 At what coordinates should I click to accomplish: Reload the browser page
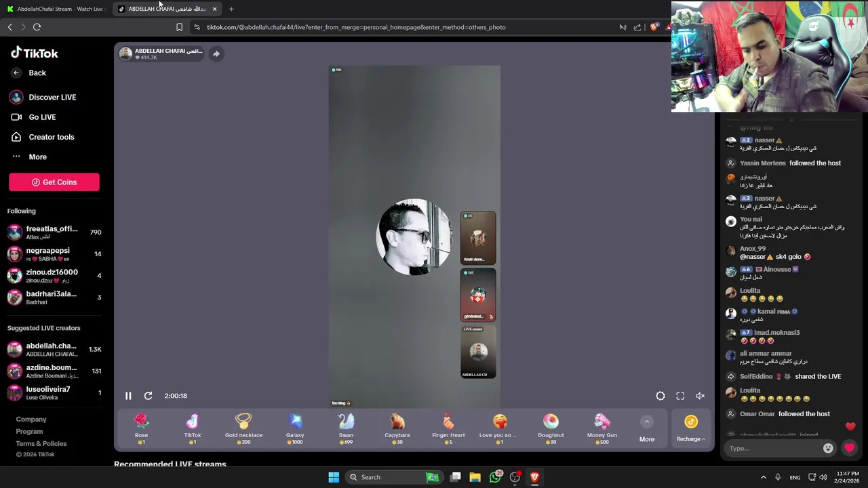click(x=37, y=27)
